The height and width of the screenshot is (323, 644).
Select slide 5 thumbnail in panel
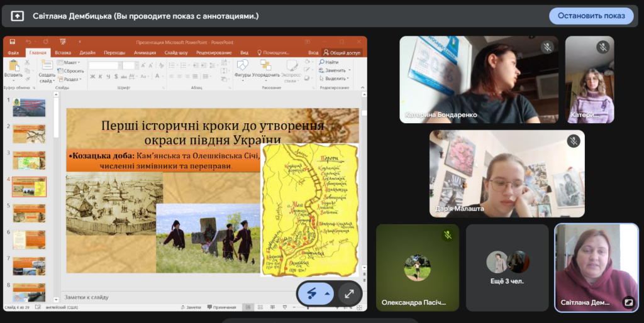(x=29, y=213)
